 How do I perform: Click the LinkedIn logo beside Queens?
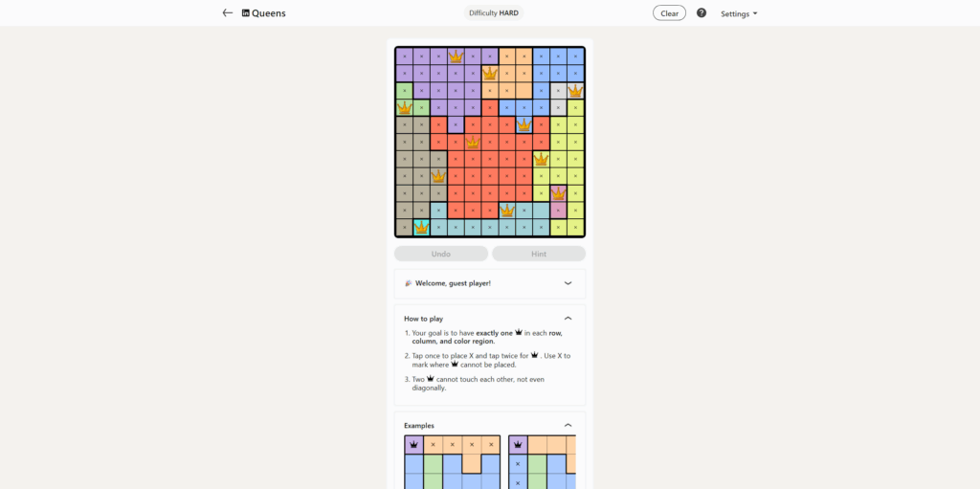(246, 13)
